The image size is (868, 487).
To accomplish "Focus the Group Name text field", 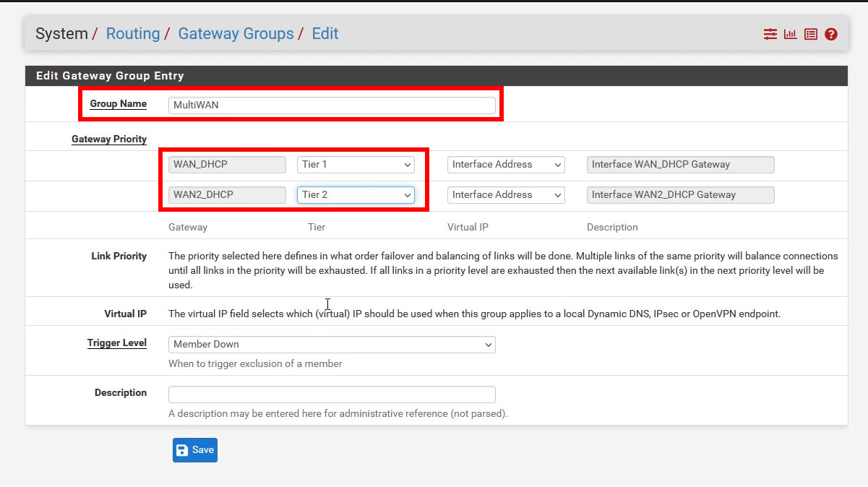I will (332, 105).
